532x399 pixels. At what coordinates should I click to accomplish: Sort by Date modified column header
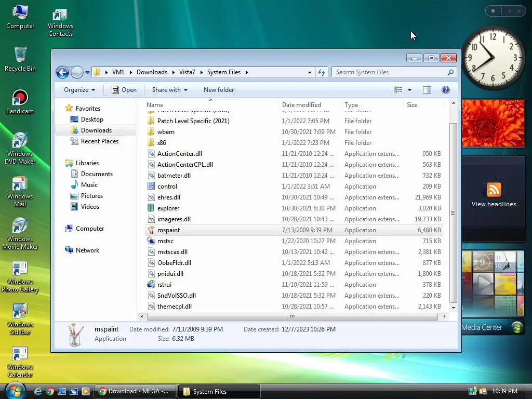(x=310, y=105)
